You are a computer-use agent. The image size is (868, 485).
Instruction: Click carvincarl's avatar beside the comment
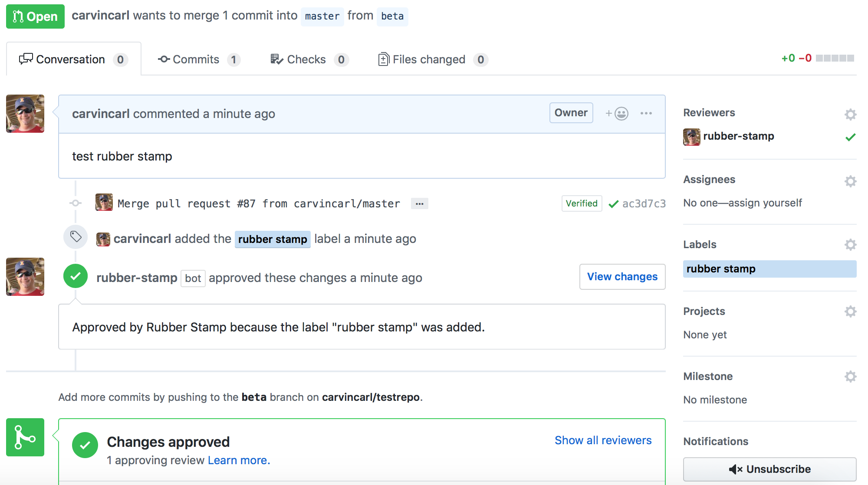(25, 114)
